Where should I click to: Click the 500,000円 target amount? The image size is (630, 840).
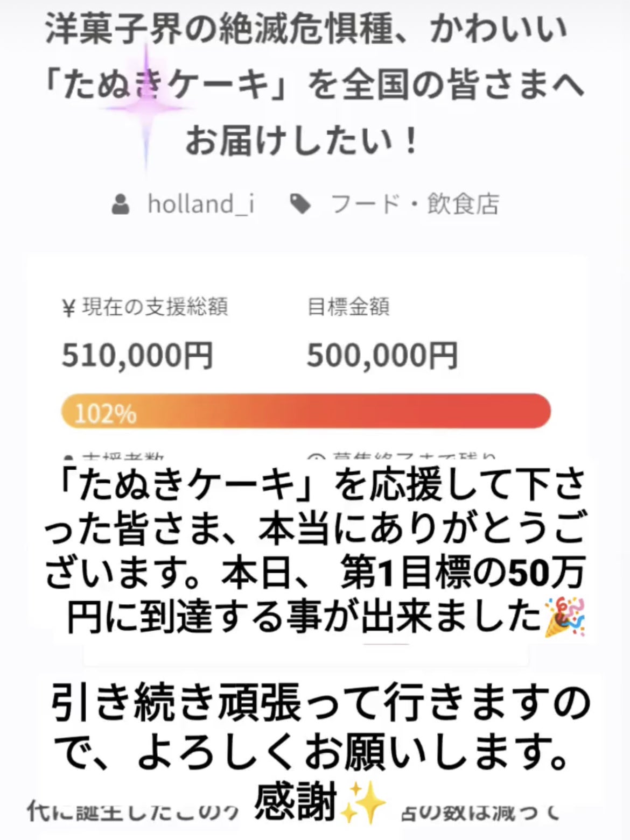[x=382, y=356]
